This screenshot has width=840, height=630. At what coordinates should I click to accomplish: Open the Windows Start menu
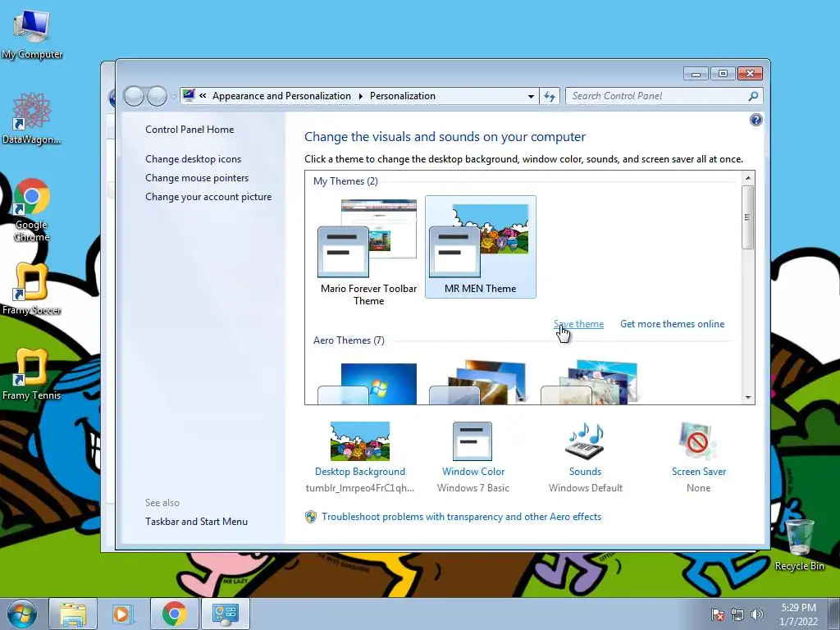22,614
